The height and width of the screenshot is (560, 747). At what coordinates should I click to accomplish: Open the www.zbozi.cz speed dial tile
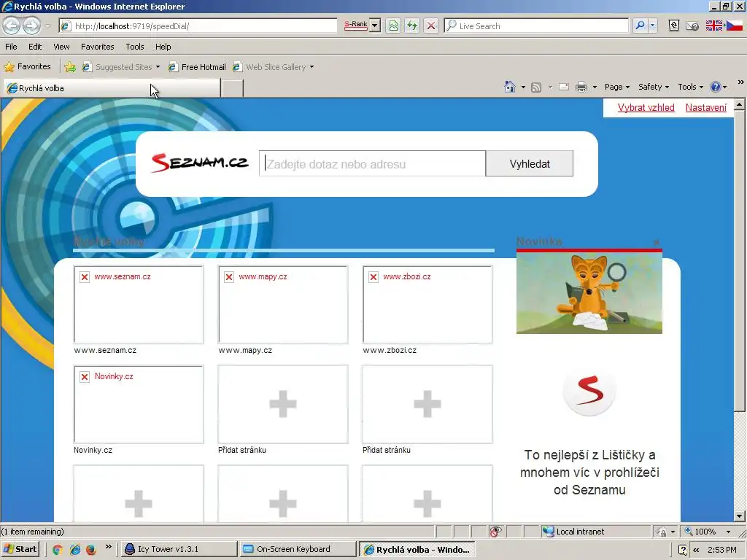click(x=427, y=304)
